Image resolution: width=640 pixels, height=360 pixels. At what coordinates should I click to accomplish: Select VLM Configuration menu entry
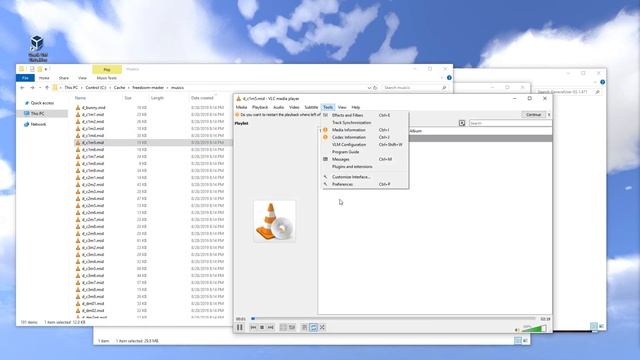click(x=365, y=144)
